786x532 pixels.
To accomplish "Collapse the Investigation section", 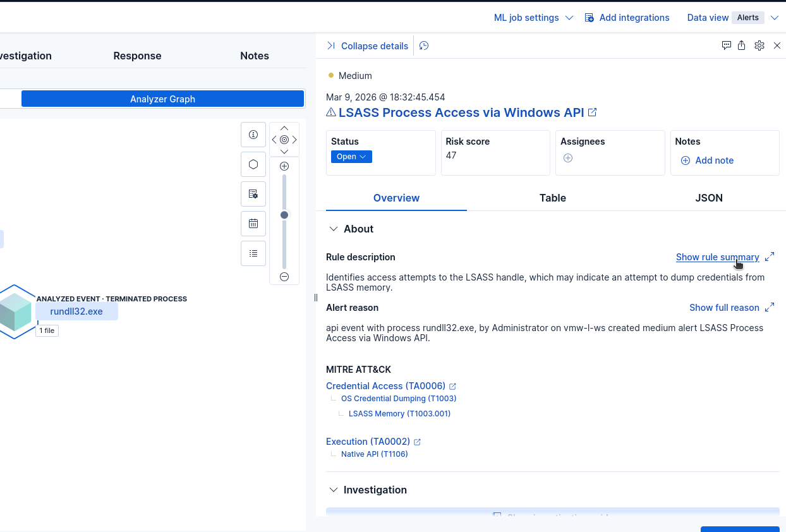I will (x=334, y=490).
